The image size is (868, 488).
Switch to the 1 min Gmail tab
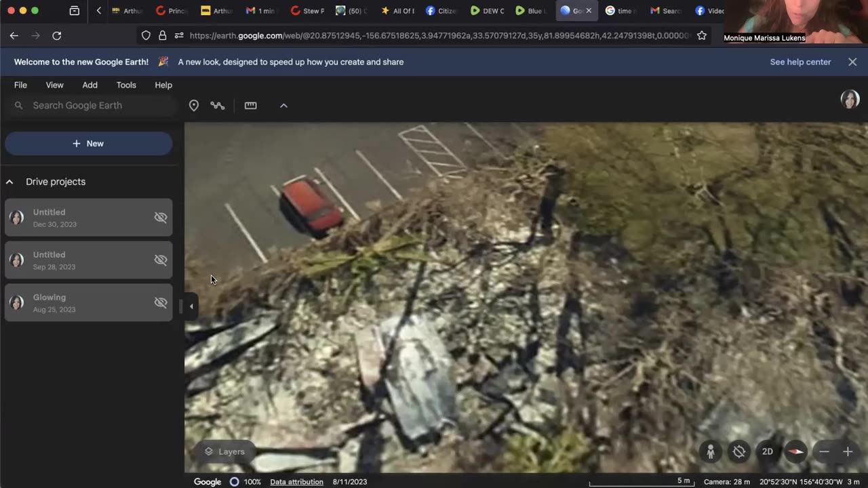(x=261, y=11)
